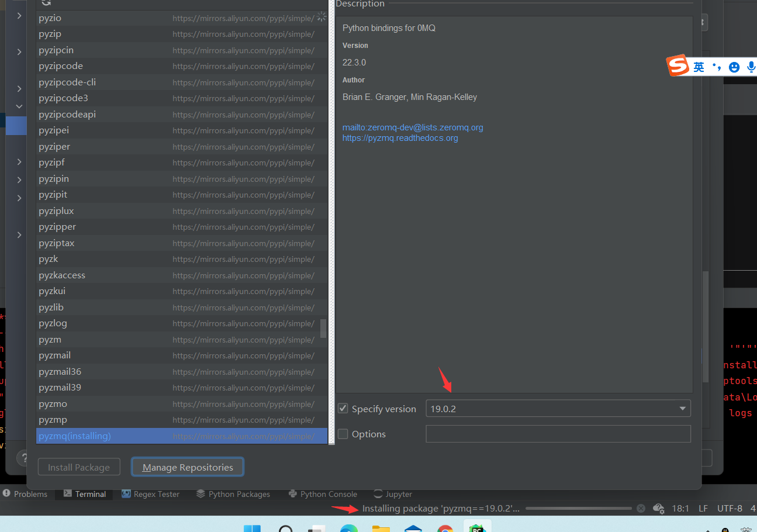Click the package list scrollbar thumb
Image resolution: width=757 pixels, height=532 pixels.
(323, 329)
